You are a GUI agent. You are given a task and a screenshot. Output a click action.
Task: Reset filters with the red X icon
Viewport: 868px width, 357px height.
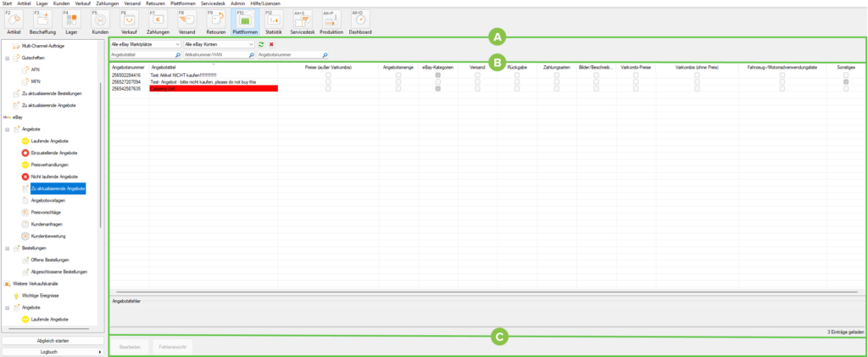[x=271, y=43]
